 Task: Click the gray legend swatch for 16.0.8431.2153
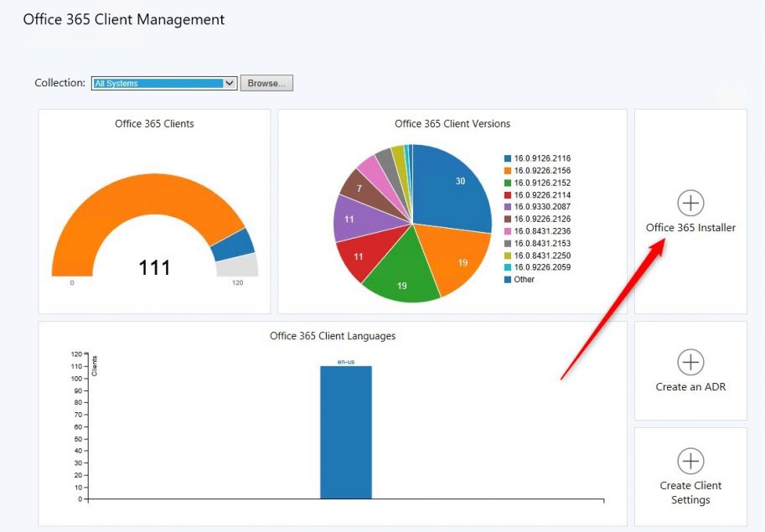[x=508, y=243]
